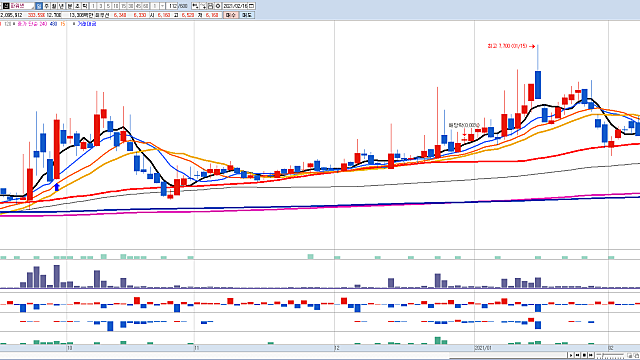Click the save/print chart icon
The image size is (640, 360).
coord(210,6)
